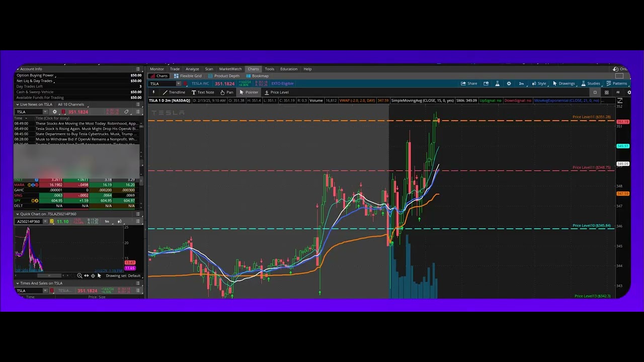Pin the drawing toolbar
The width and height of the screenshot is (644, 362).
(x=153, y=93)
